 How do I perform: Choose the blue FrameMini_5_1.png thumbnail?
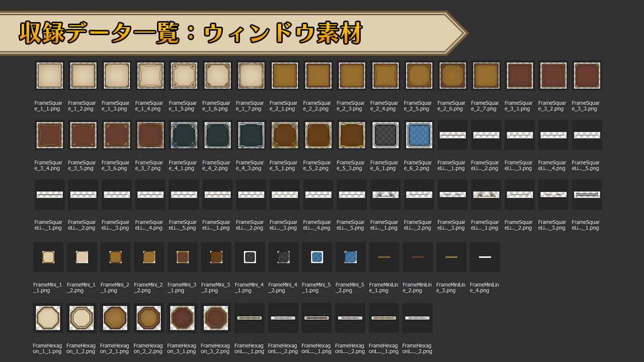317,257
